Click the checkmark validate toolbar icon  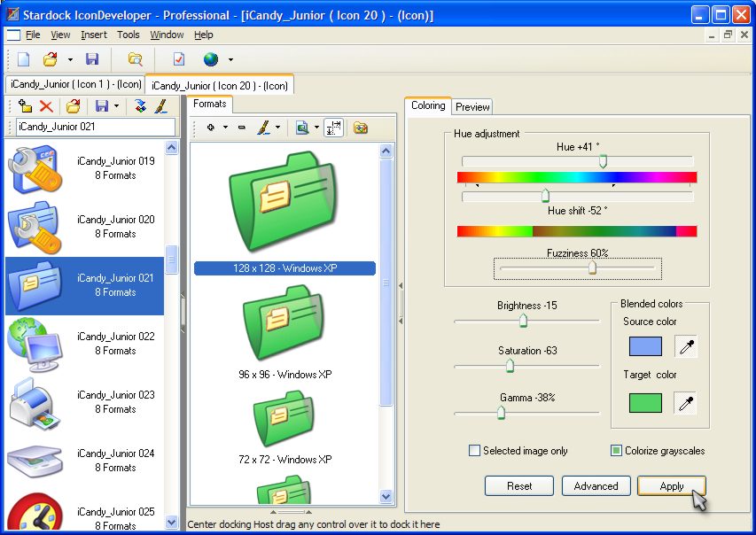(x=177, y=60)
